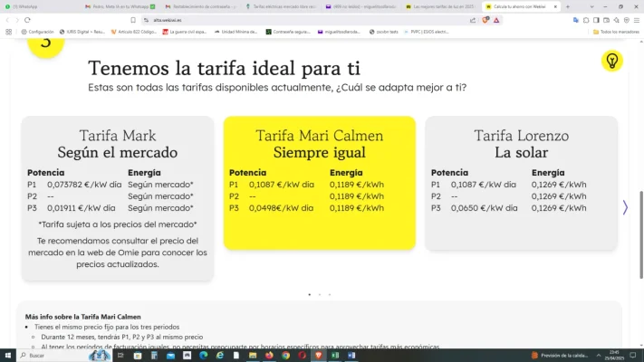Open the Leo AI assistant icon
Viewport: 644px width, 362px height.
pos(617,20)
